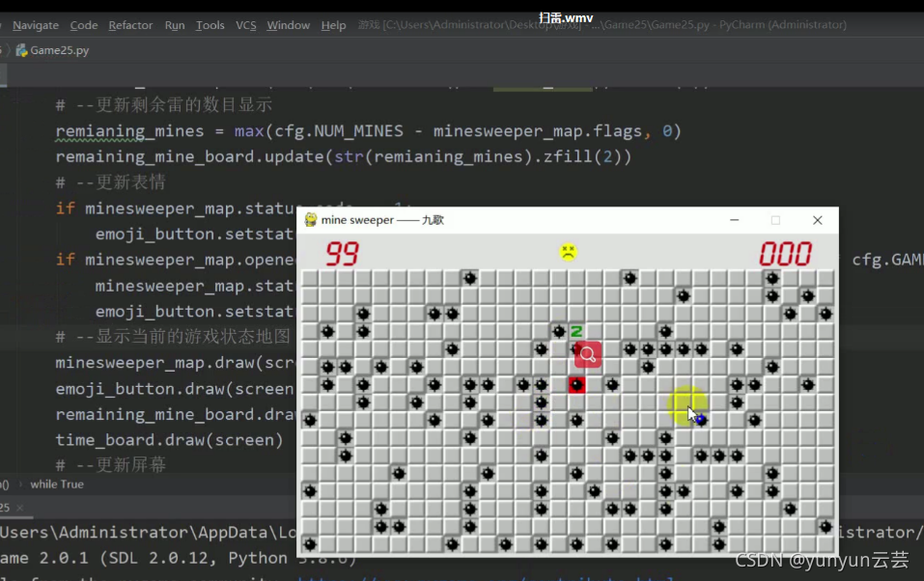Click the green number 2 cell

click(576, 332)
